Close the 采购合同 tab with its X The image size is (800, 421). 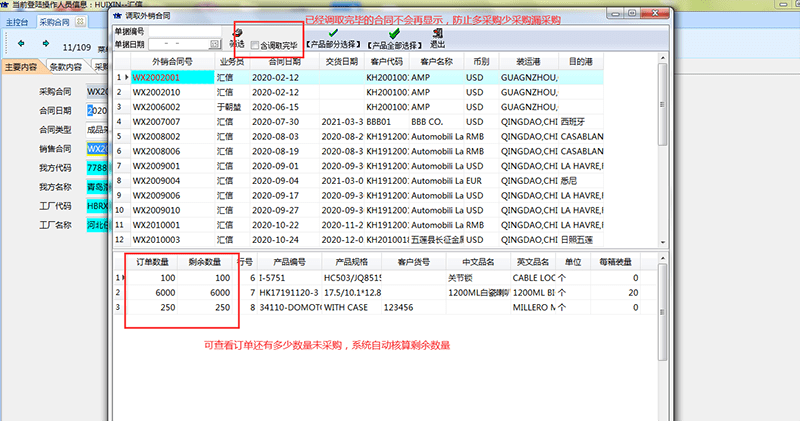click(79, 21)
